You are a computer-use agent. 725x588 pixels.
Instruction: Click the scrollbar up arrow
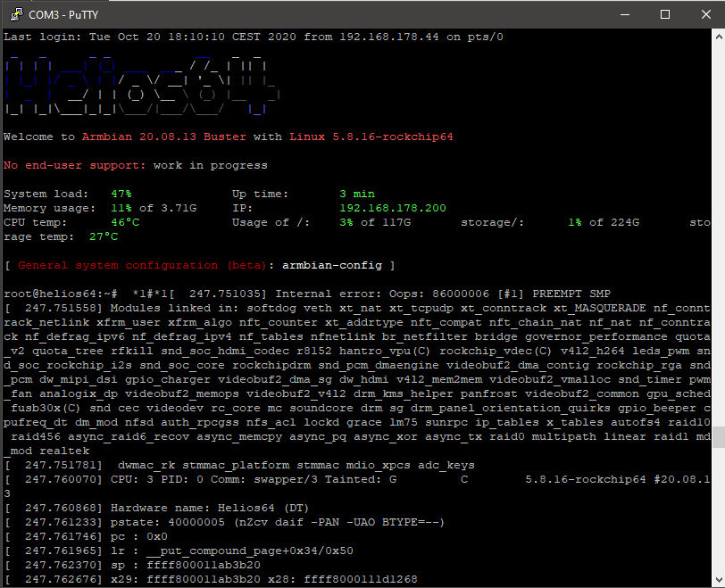[719, 37]
